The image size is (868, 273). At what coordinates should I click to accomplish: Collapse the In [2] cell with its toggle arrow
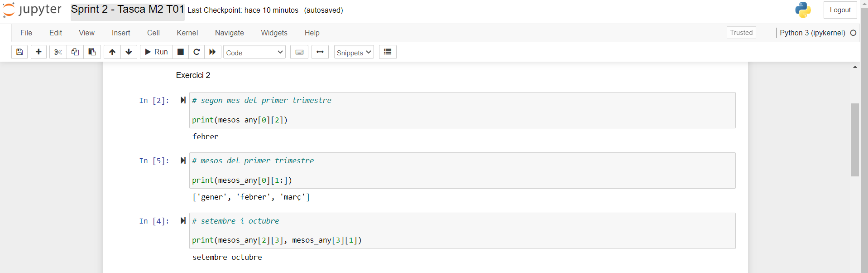(183, 100)
